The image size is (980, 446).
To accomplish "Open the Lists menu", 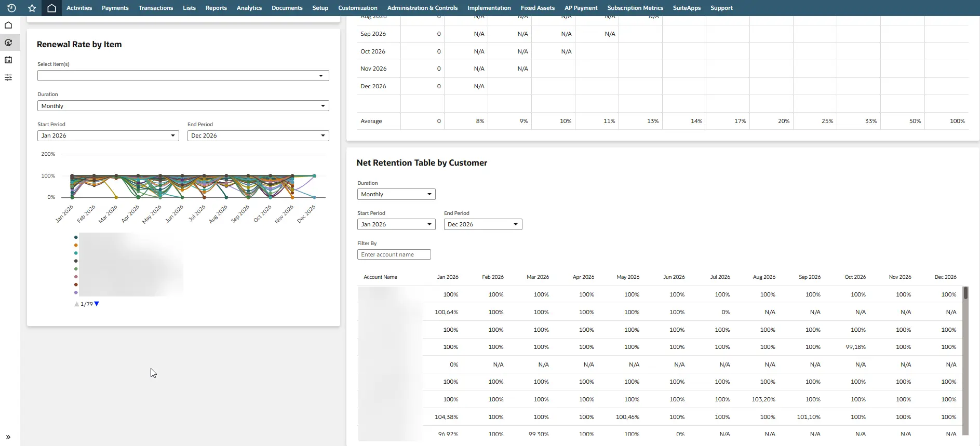I will click(189, 8).
